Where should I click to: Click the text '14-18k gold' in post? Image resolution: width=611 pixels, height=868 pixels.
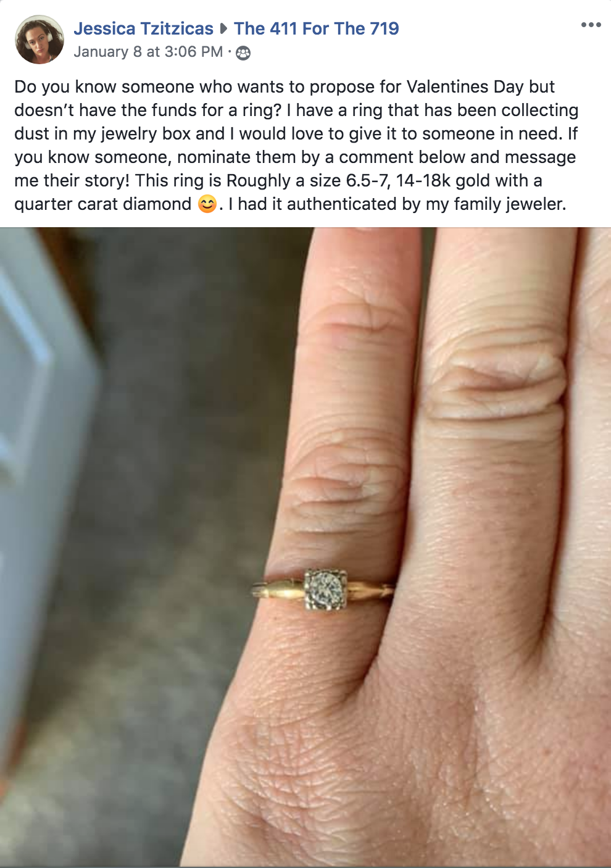[x=443, y=180]
